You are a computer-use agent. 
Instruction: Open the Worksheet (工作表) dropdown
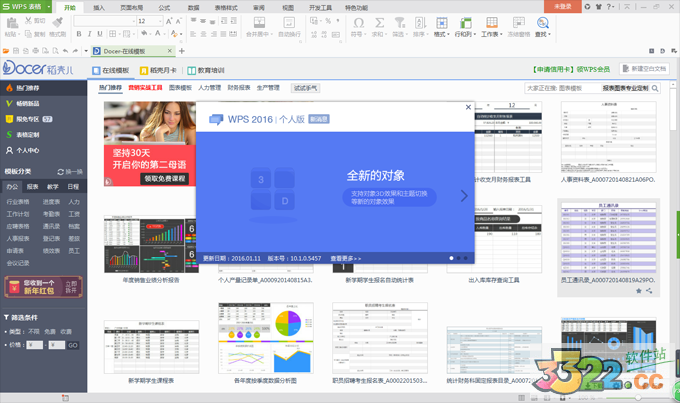point(491,27)
